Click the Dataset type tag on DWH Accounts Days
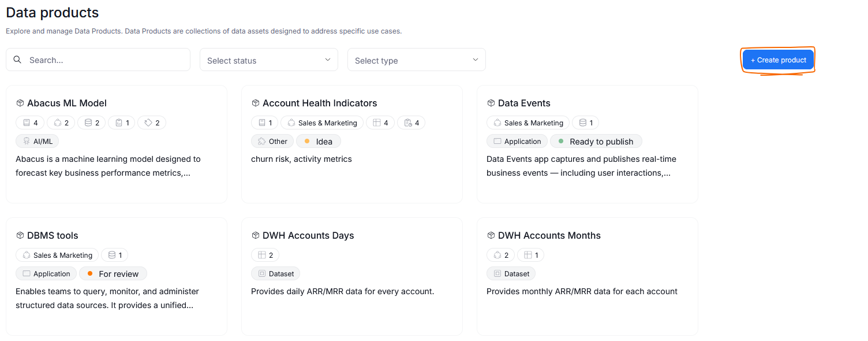Screen dimensions: 868x341 click(x=276, y=273)
